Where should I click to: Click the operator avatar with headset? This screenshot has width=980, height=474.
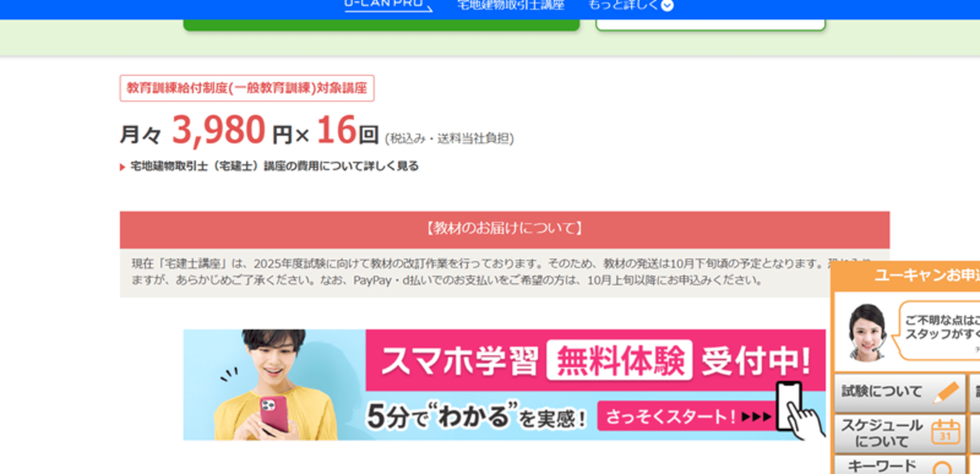[866, 332]
